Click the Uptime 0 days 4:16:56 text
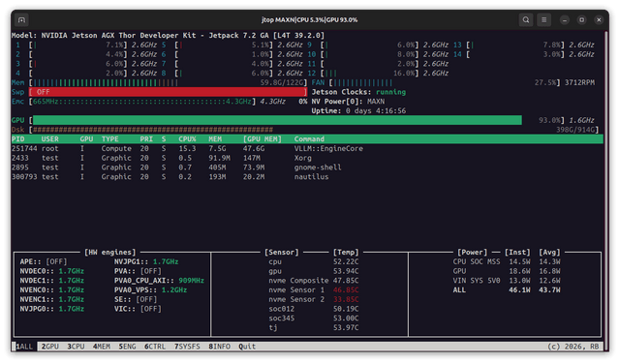The image size is (620, 364). click(358, 111)
